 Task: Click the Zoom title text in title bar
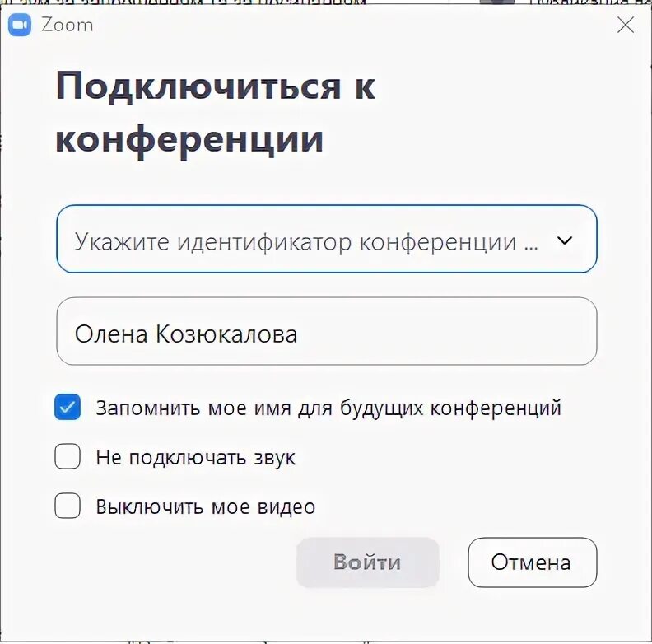(67, 26)
